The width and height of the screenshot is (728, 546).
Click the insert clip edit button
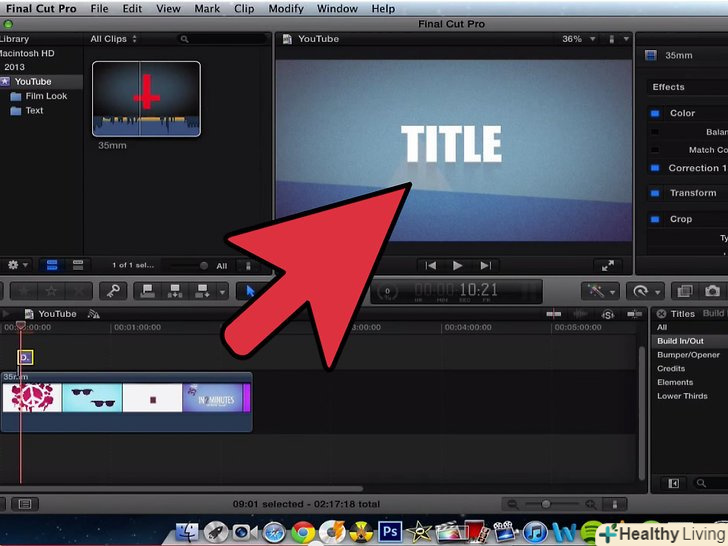tap(175, 291)
